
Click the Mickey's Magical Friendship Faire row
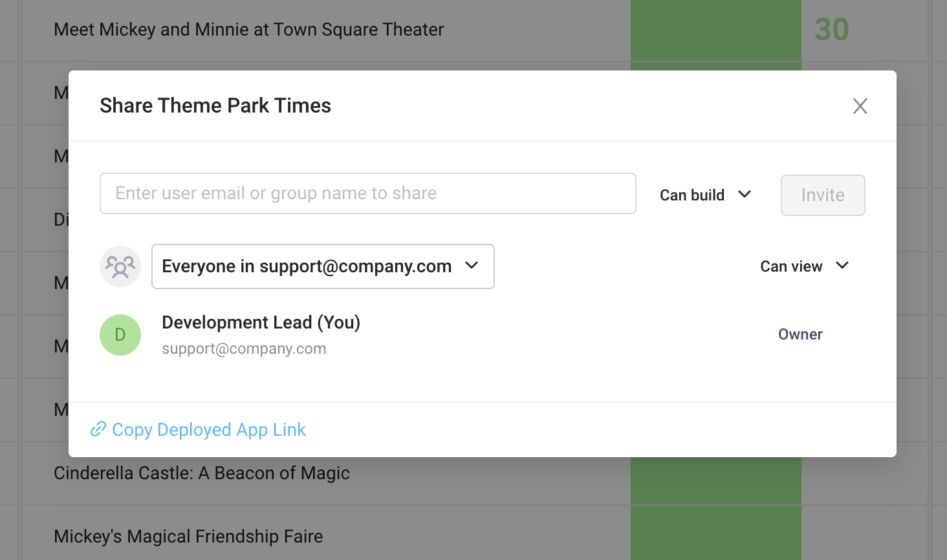point(188,536)
